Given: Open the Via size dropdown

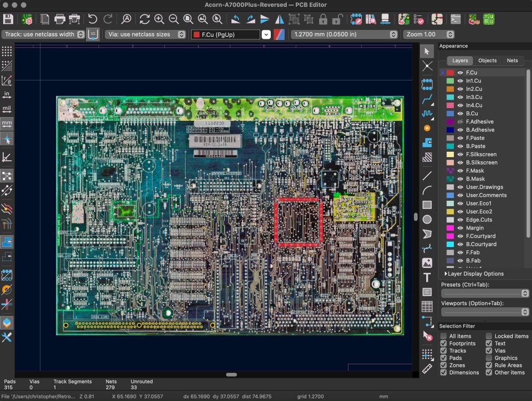Looking at the screenshot, I should coord(145,34).
